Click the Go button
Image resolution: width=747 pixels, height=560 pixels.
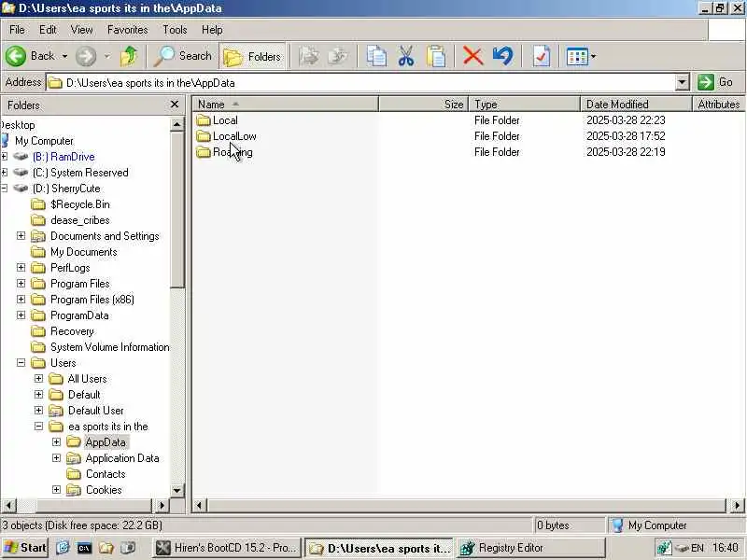(715, 82)
